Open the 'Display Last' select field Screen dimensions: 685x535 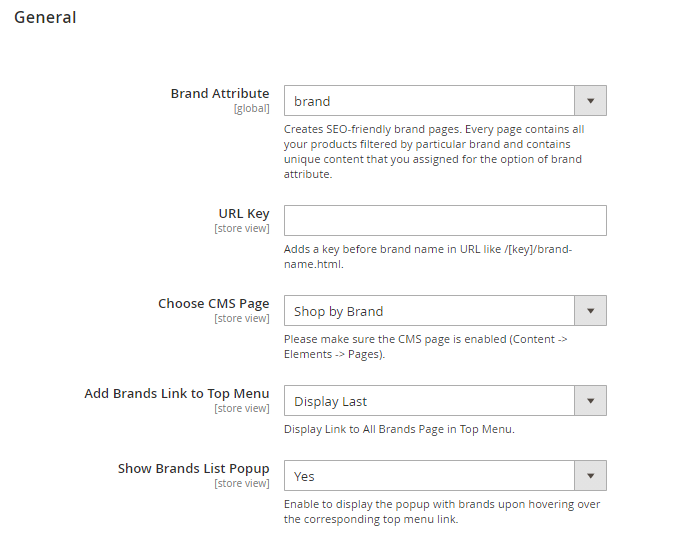(x=429, y=401)
